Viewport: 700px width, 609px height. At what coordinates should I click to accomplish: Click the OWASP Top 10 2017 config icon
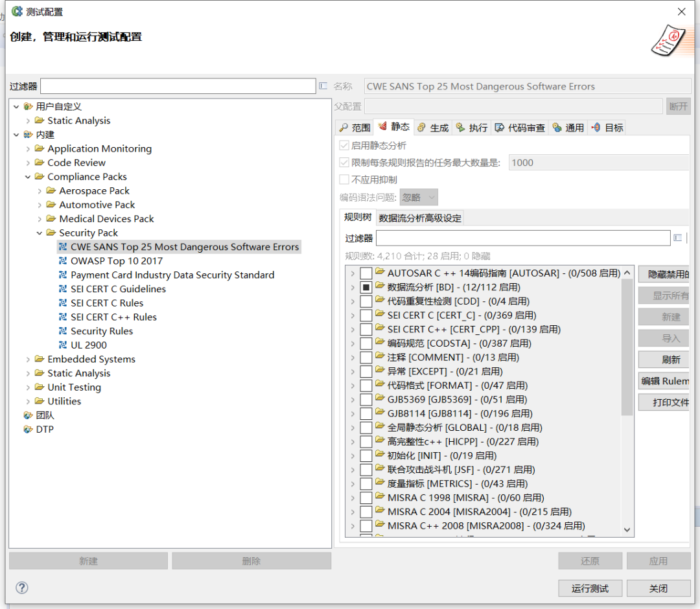point(63,261)
